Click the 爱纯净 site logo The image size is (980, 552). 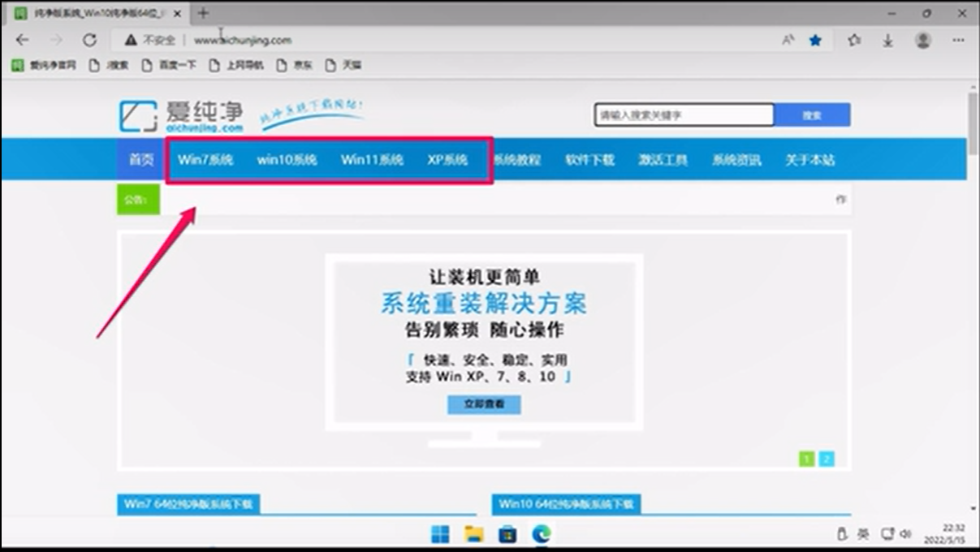point(181,116)
